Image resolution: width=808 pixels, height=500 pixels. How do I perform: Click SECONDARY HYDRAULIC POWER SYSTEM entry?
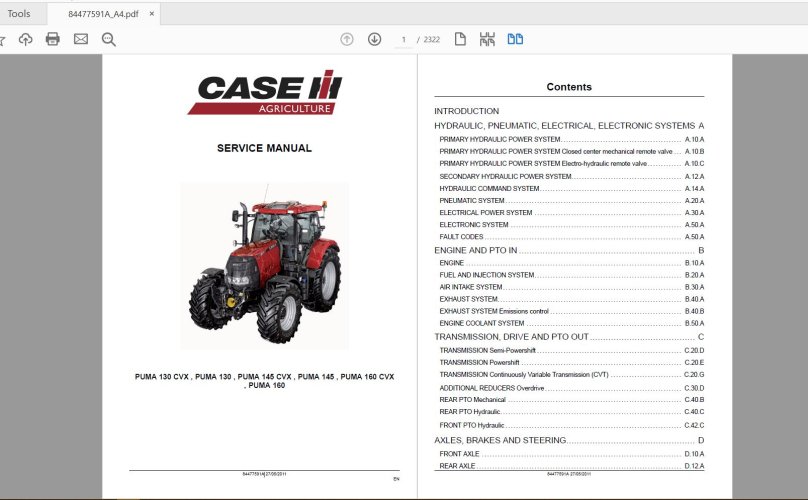571,176
